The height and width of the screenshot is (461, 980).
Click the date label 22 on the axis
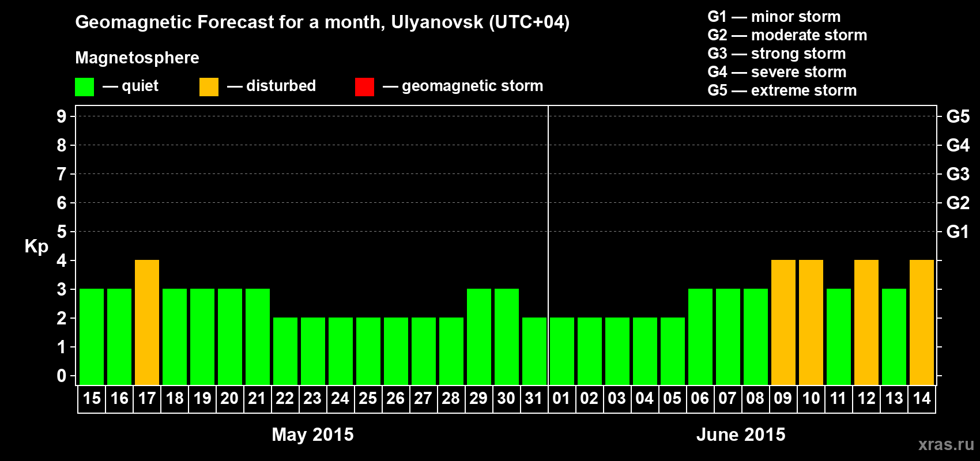[x=285, y=399]
